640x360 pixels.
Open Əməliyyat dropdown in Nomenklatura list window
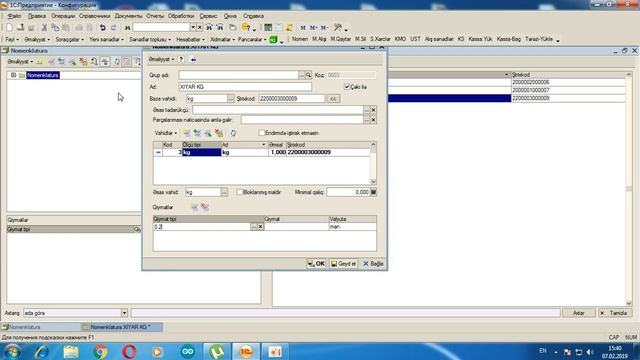click(x=20, y=62)
